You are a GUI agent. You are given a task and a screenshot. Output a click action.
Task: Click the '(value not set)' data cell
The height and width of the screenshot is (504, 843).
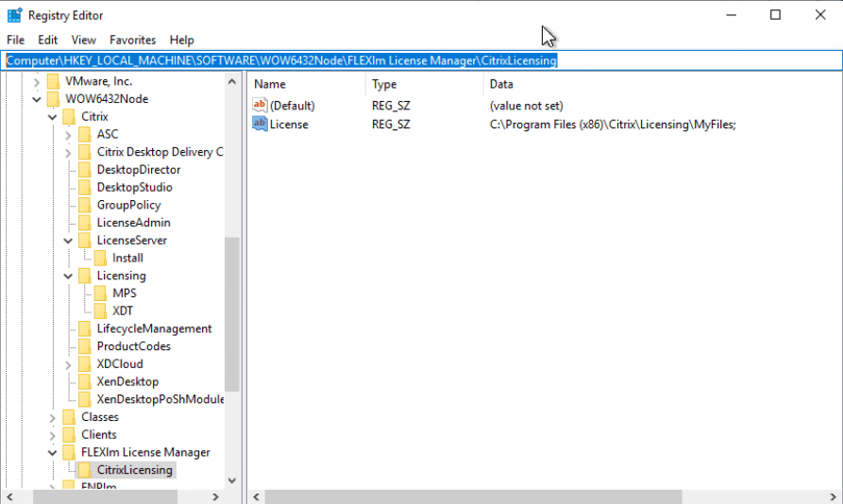point(527,106)
